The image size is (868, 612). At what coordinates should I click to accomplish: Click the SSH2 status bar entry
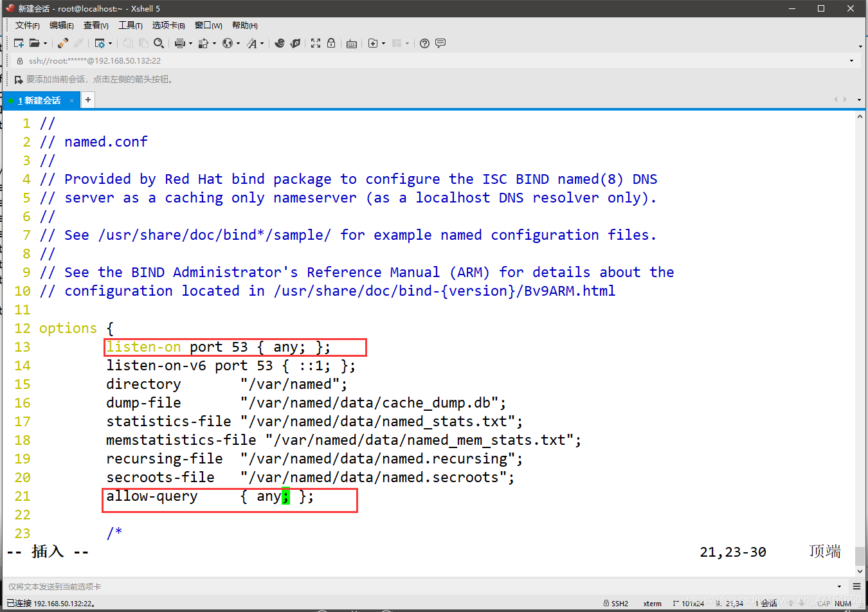[616, 604]
